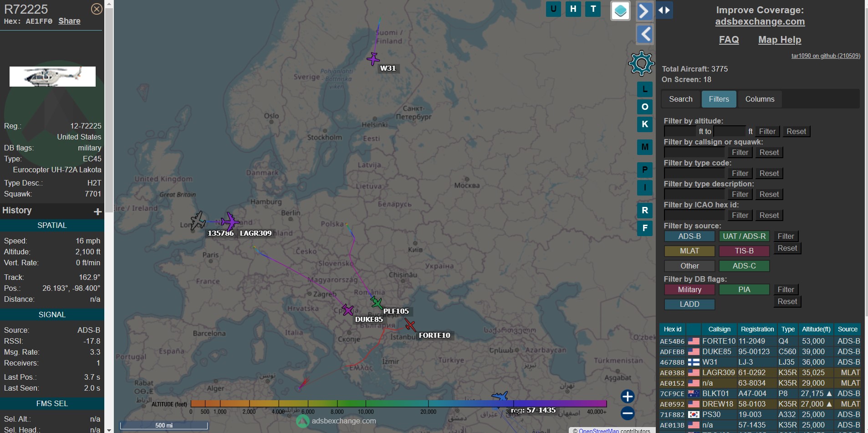Click the T map toggle button
Screen dimensions: 868x433
pyautogui.click(x=593, y=9)
